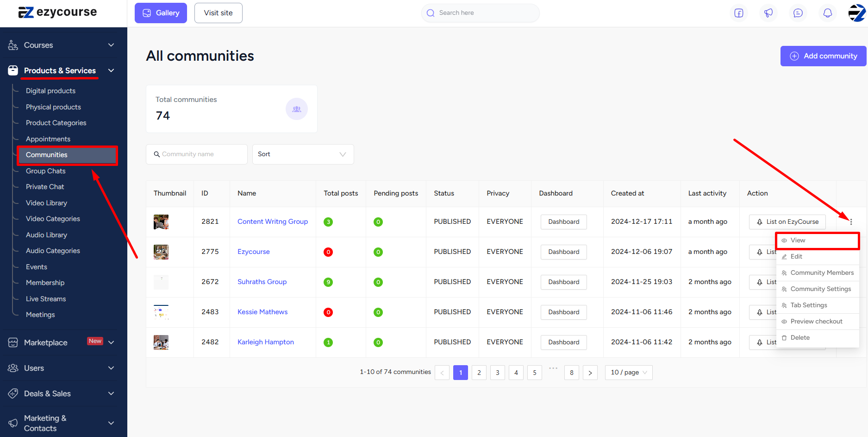Choose Preview checkout in context menu

coord(818,322)
